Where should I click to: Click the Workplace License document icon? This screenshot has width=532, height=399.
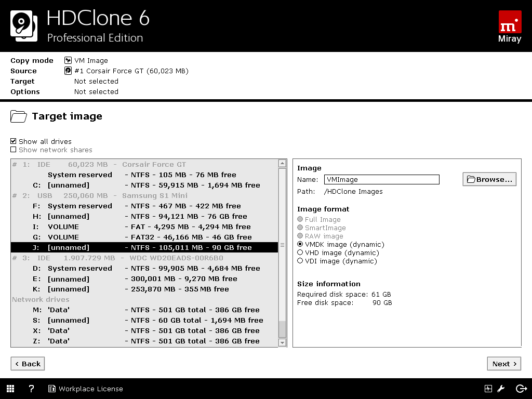tap(51, 389)
